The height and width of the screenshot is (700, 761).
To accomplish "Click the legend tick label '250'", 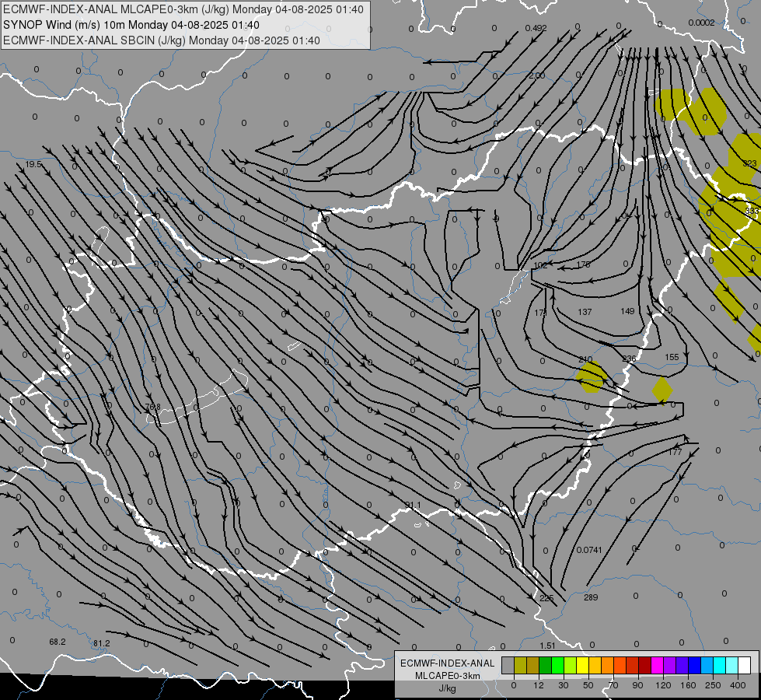I will coord(713,685).
